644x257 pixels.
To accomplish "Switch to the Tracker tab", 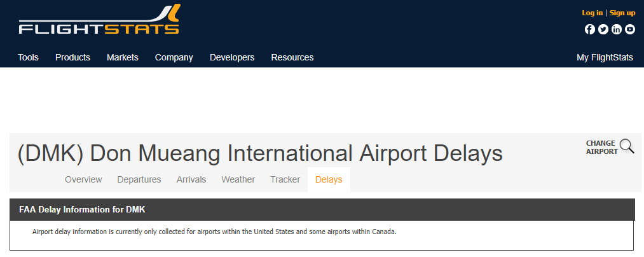I will 285,179.
